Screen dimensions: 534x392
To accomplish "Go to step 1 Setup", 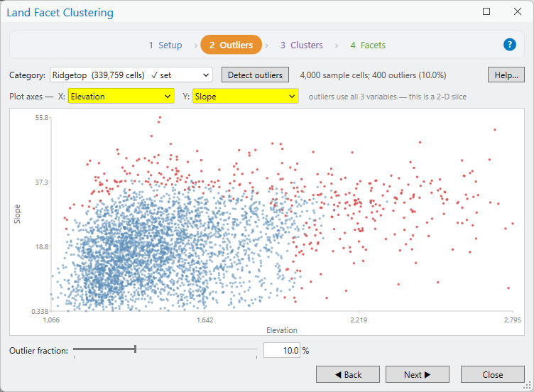I will coord(165,45).
